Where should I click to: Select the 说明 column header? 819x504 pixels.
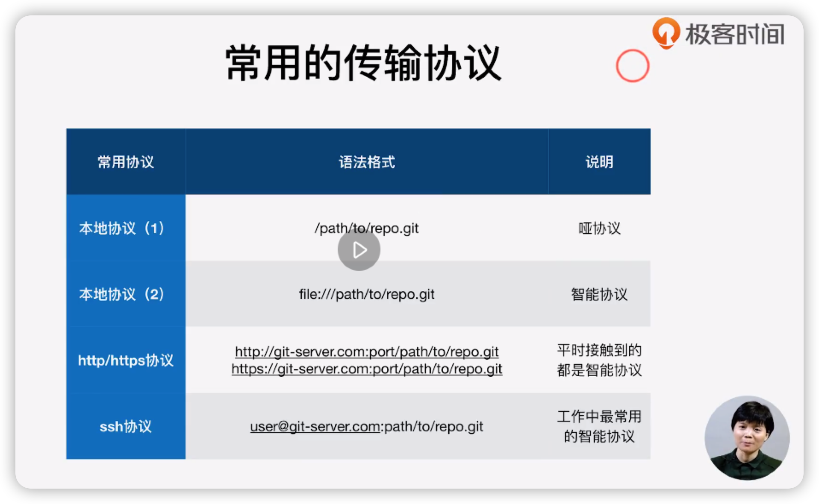(x=598, y=161)
